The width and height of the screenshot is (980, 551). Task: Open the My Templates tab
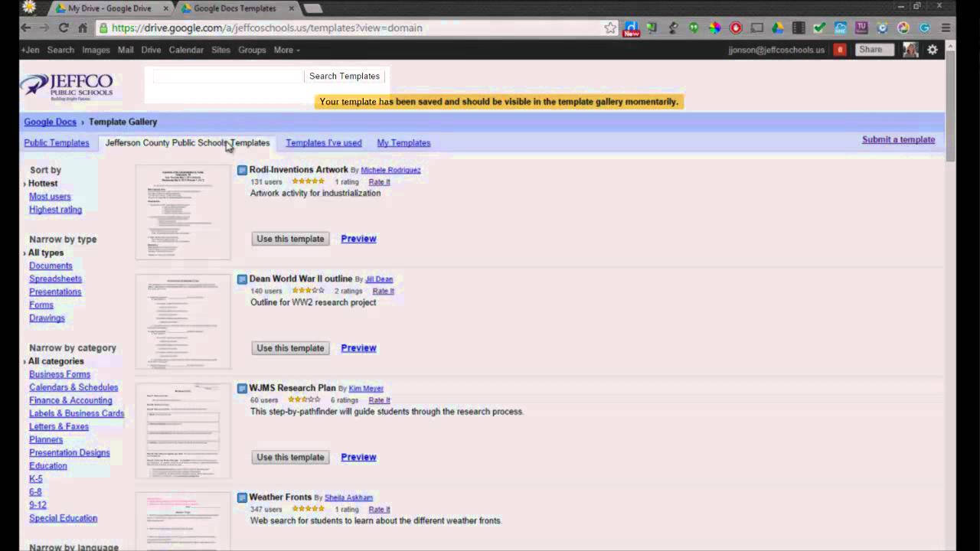(403, 142)
